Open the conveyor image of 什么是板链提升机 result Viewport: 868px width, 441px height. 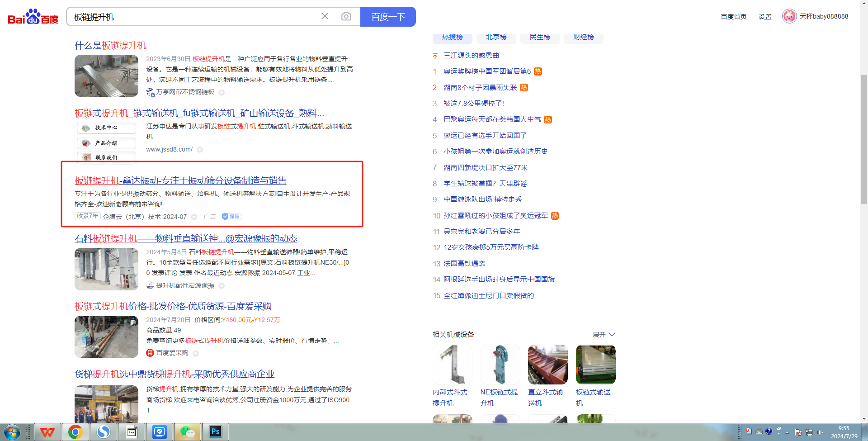(x=106, y=76)
